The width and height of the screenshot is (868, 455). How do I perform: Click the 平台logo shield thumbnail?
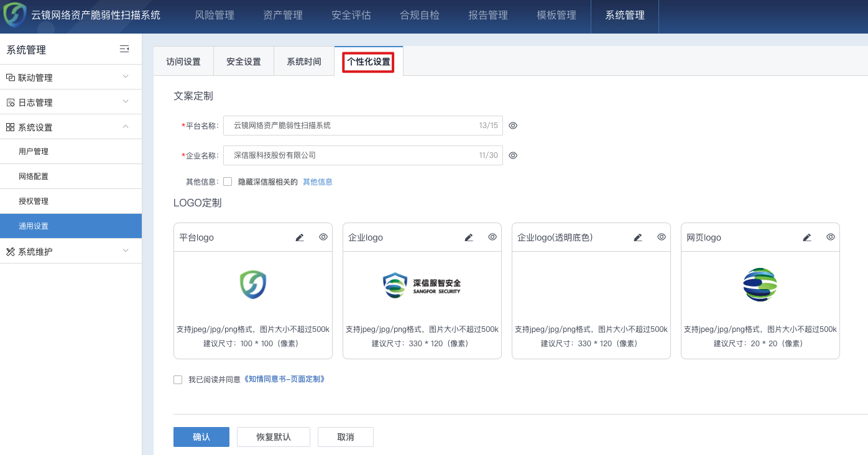253,285
